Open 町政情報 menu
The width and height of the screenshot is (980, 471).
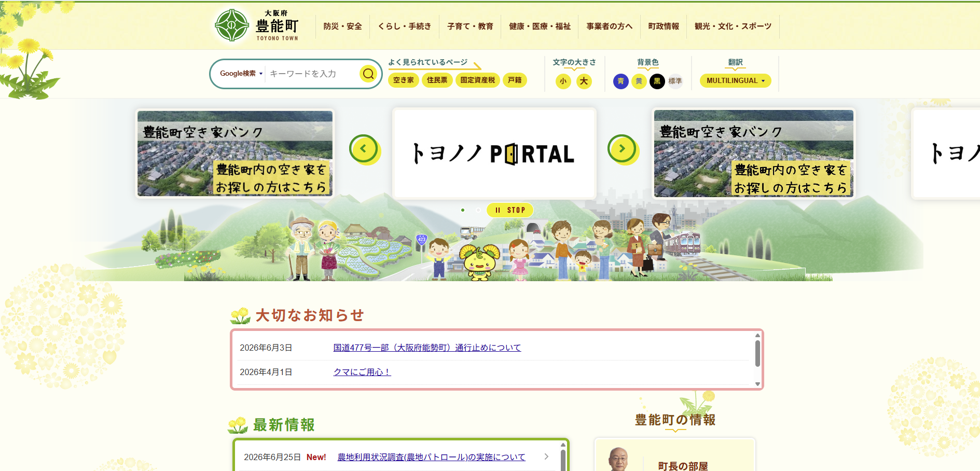tap(664, 26)
